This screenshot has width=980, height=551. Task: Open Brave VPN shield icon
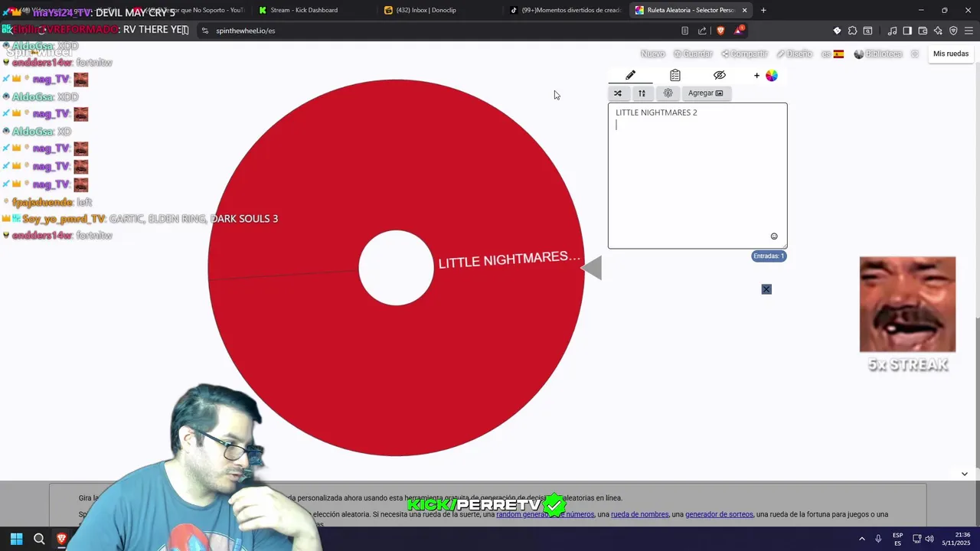tap(953, 31)
